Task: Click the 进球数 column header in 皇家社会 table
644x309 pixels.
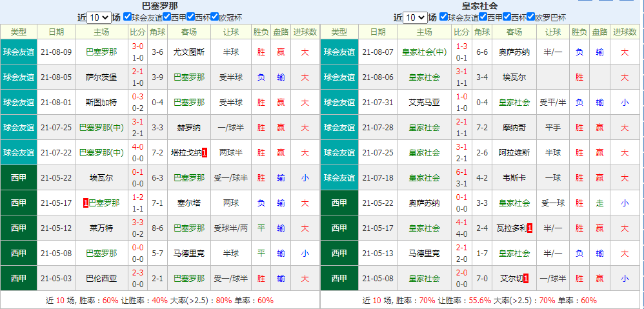Action: point(625,32)
